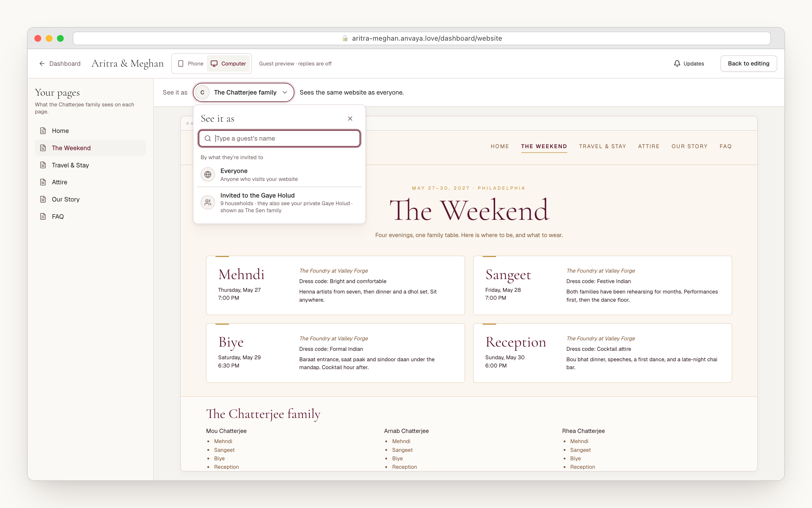Click OUR STORY in preview navigation
812x508 pixels.
click(x=689, y=146)
